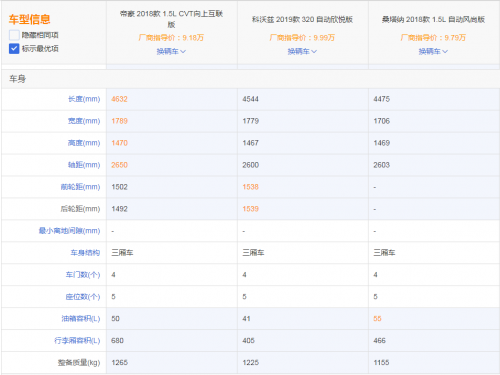Click the 长度(mm) parameter label
This screenshot has width=500, height=375.
point(84,99)
